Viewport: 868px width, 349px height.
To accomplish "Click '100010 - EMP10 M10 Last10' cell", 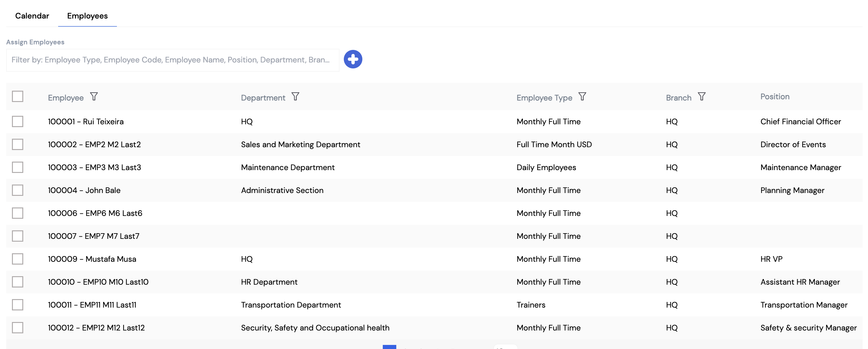I will point(98,282).
